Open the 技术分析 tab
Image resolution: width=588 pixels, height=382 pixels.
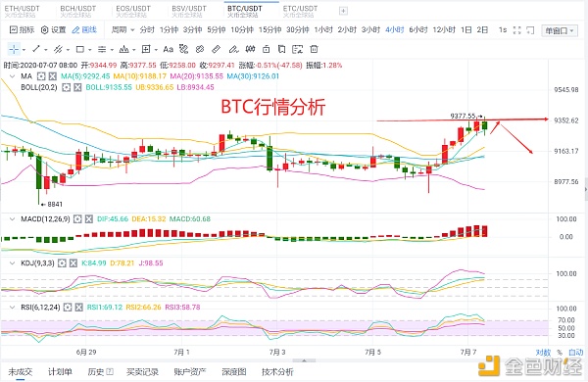[x=277, y=372]
